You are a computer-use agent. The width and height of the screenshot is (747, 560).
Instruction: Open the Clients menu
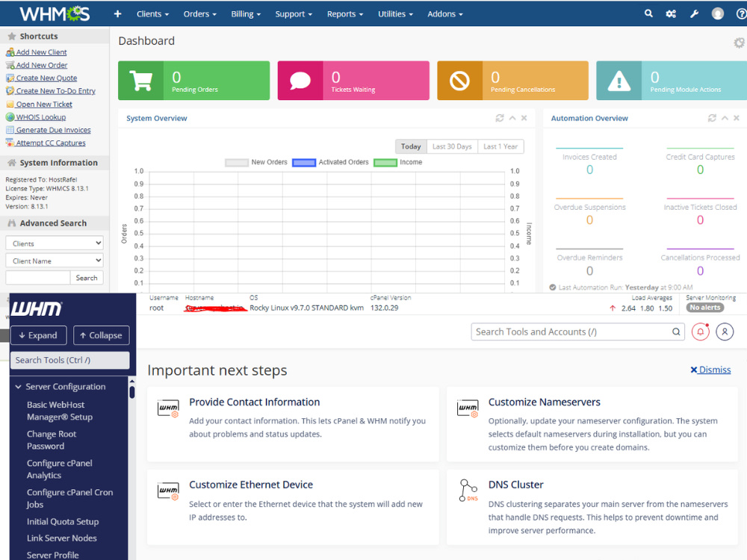(152, 14)
